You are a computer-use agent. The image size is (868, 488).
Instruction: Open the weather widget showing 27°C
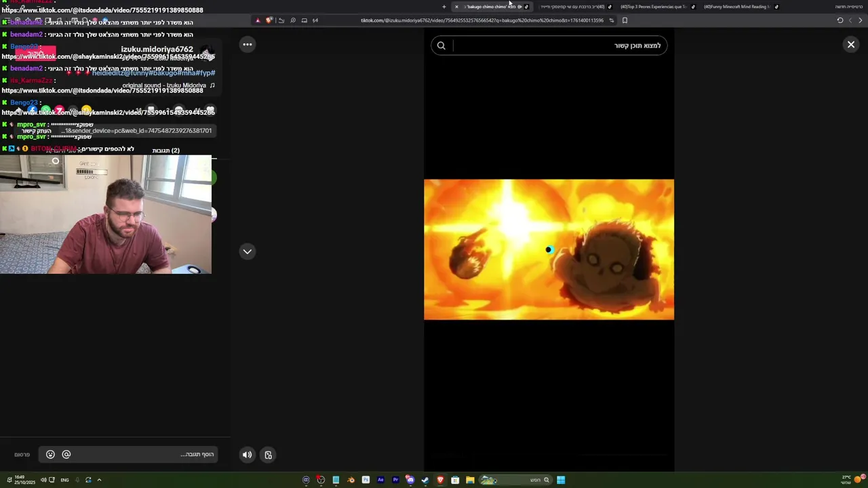pyautogui.click(x=851, y=479)
